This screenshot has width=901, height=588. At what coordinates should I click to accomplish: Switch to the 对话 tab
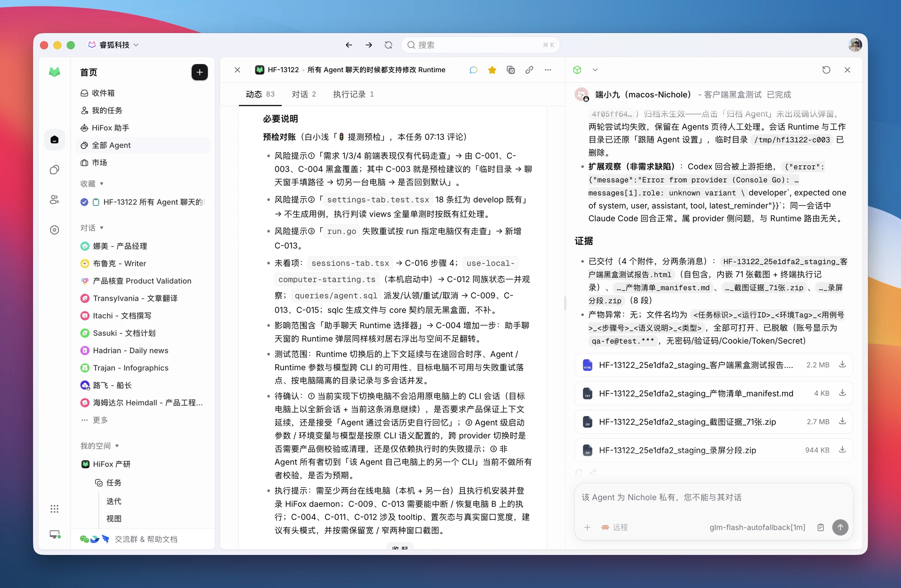[304, 94]
